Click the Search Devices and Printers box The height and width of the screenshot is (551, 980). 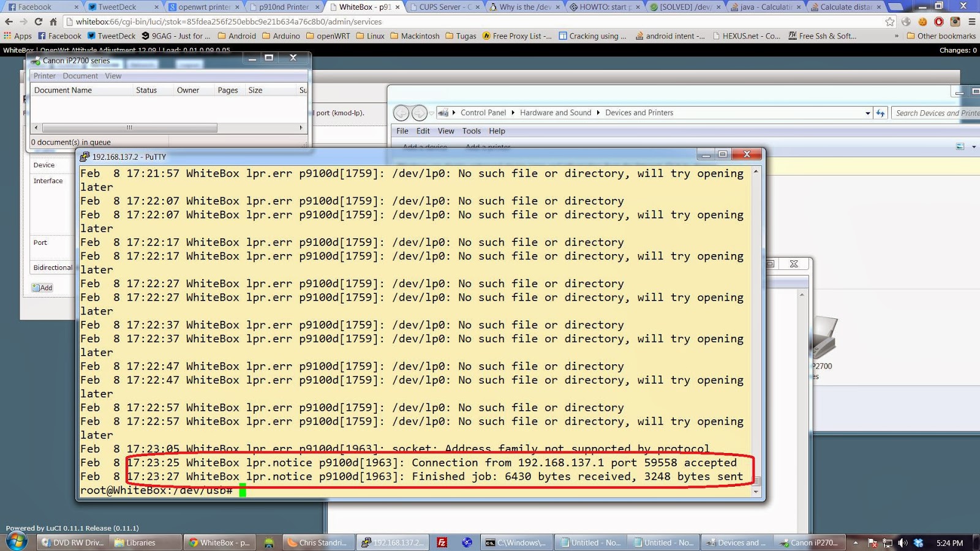pos(936,113)
